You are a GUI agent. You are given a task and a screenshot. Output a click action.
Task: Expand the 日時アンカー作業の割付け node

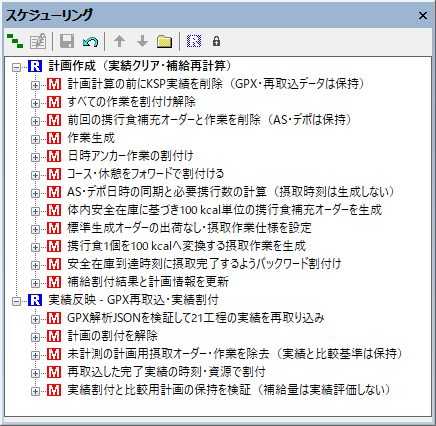point(35,157)
